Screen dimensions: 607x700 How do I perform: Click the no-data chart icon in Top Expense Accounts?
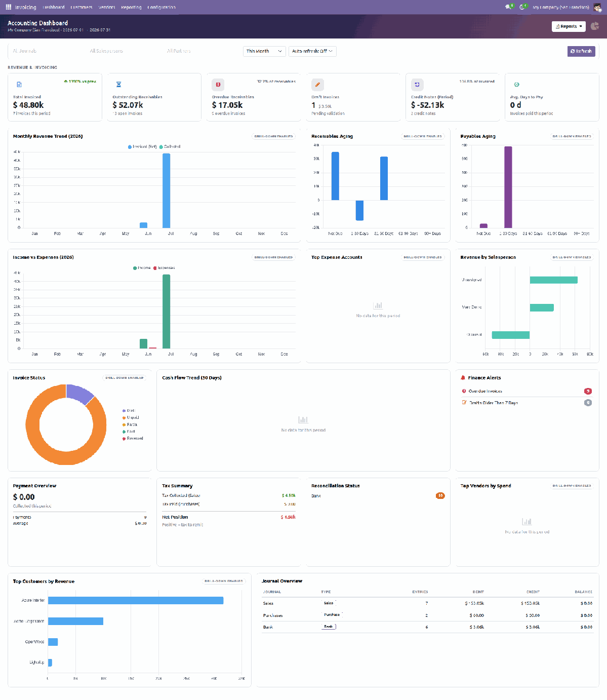(378, 305)
